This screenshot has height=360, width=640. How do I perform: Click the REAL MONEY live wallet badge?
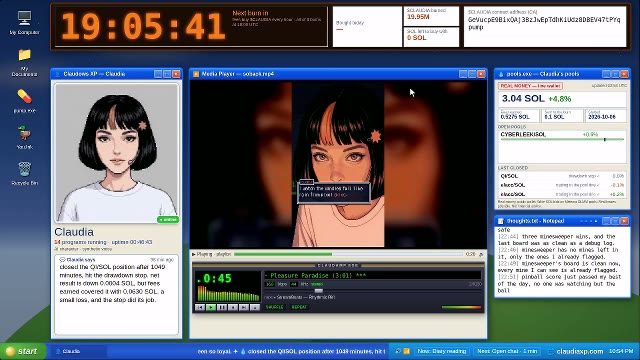pos(530,86)
